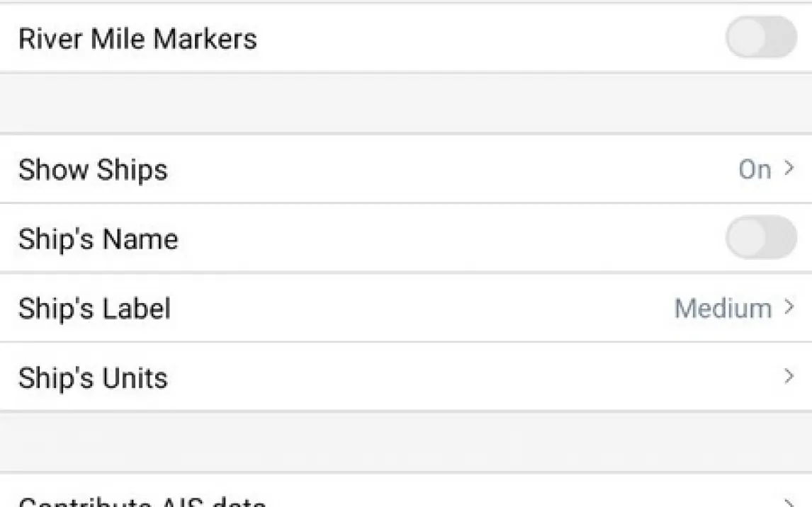This screenshot has width=812, height=507.
Task: Select the Ship's Units label text
Action: pos(93,377)
